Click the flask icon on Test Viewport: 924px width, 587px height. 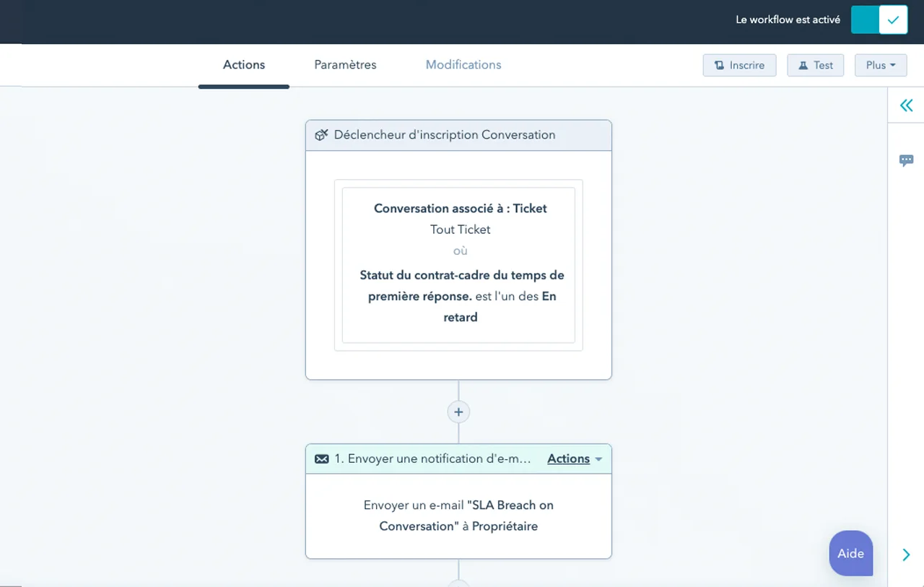[803, 65]
